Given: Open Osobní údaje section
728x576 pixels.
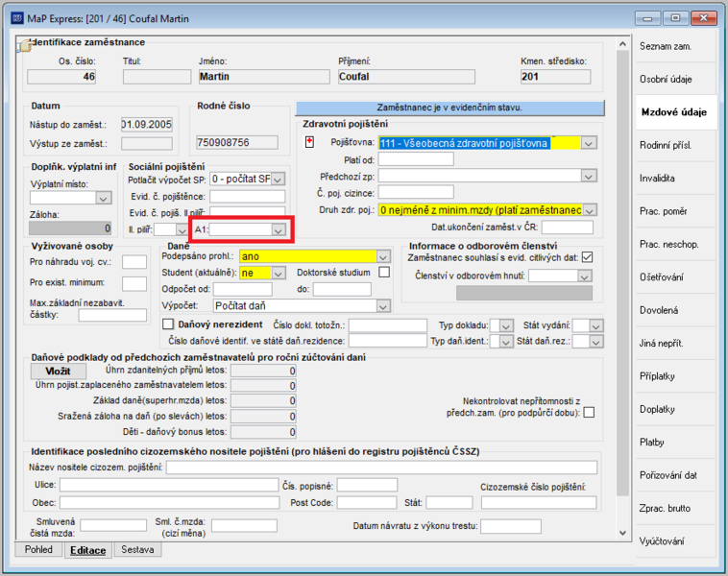Looking at the screenshot, I should tap(676, 79).
